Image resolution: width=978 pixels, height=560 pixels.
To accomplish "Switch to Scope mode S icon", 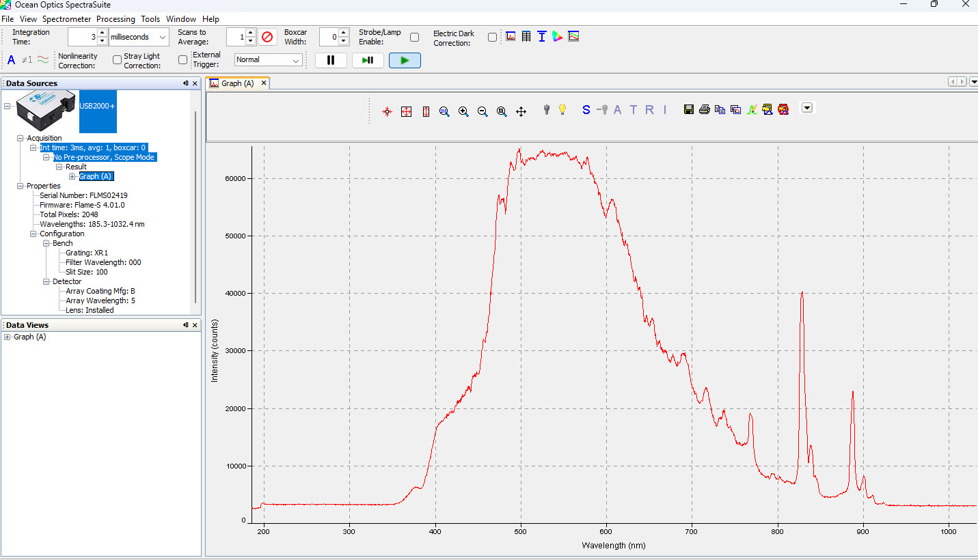I will click(586, 109).
